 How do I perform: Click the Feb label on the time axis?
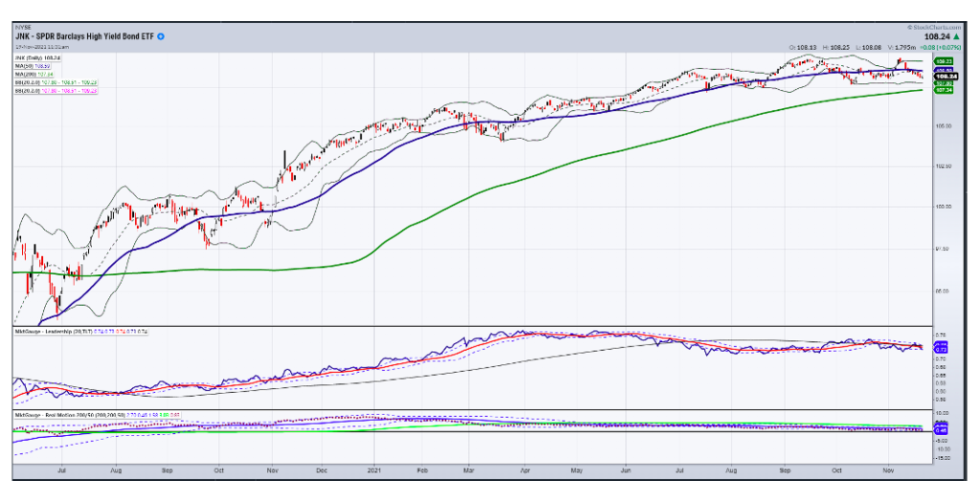(422, 470)
